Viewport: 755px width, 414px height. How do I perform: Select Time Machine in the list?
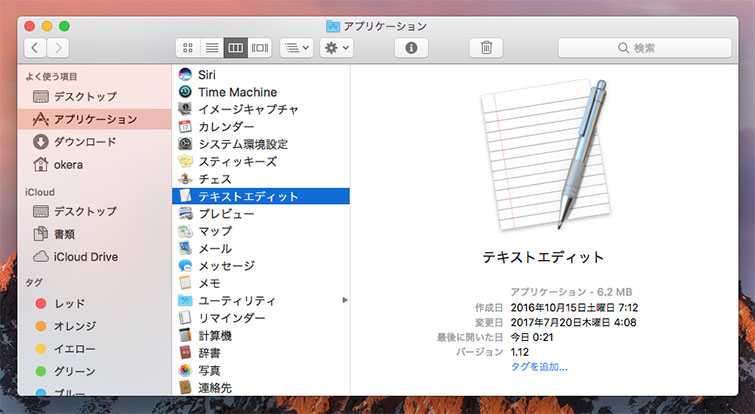click(261, 92)
